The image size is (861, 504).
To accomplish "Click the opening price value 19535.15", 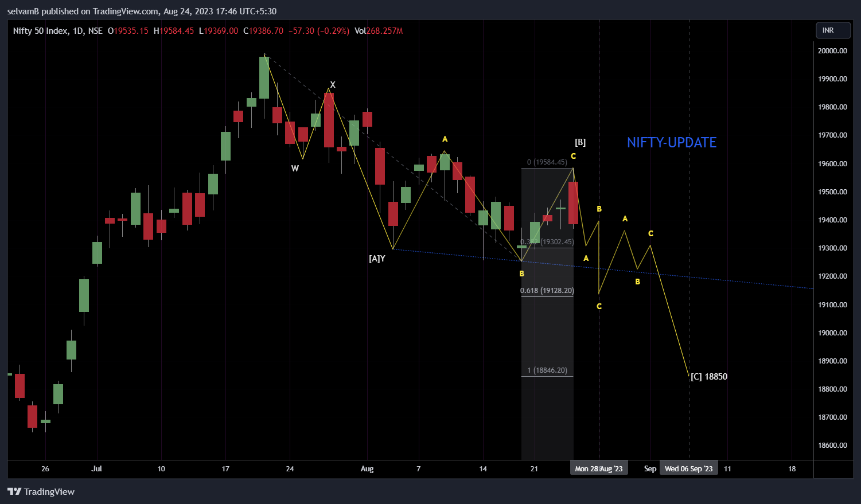I will point(131,31).
